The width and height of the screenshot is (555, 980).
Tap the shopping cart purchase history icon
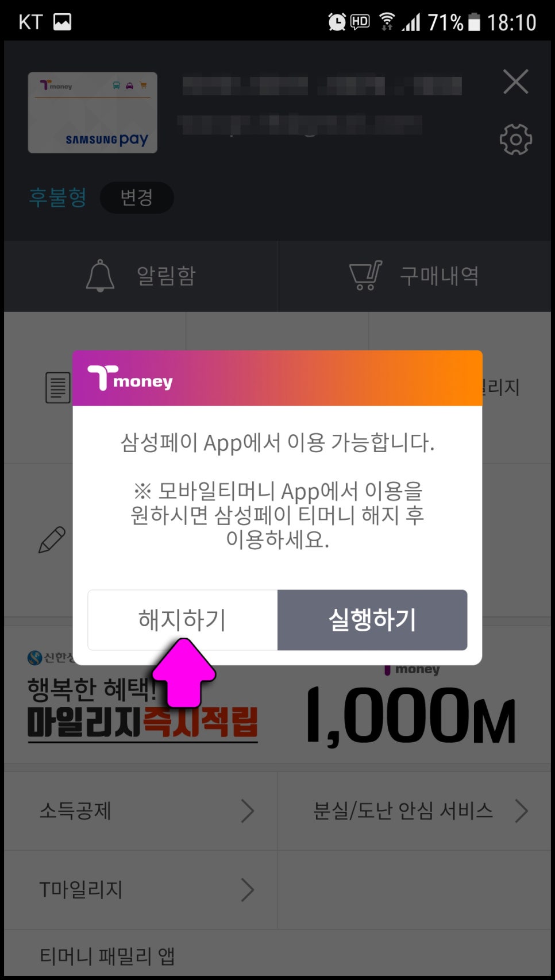pos(365,276)
